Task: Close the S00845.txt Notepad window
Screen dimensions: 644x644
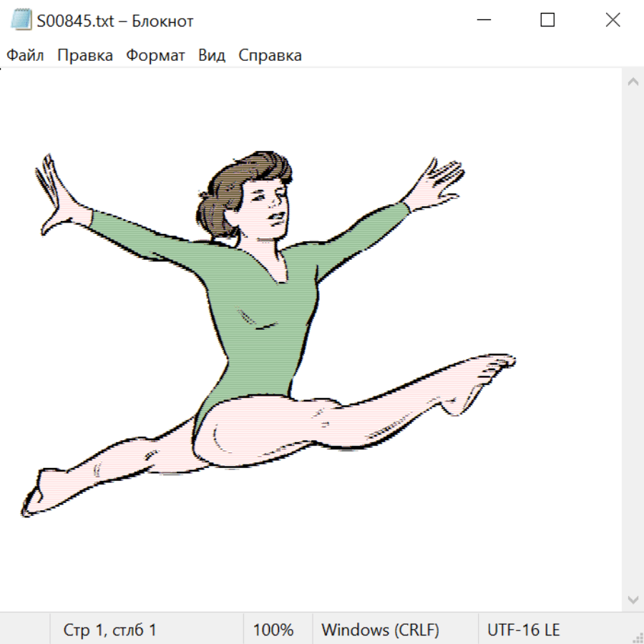Action: [x=613, y=21]
